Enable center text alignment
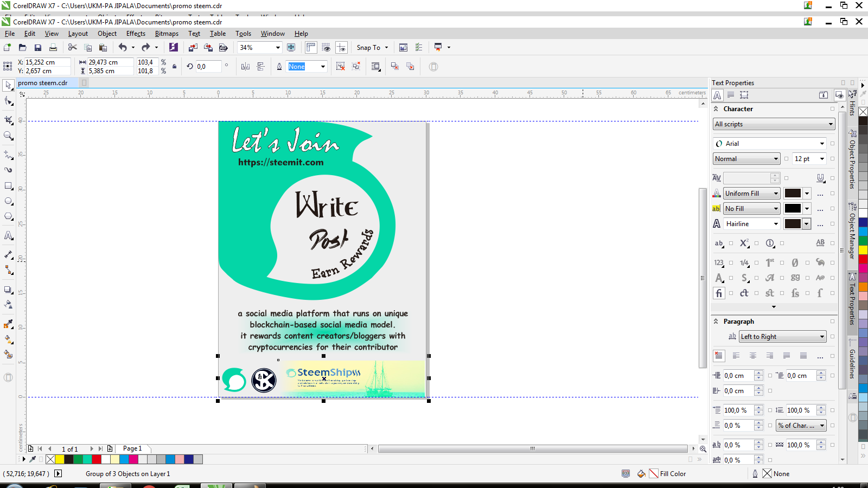This screenshot has width=868, height=488. pos(753,356)
